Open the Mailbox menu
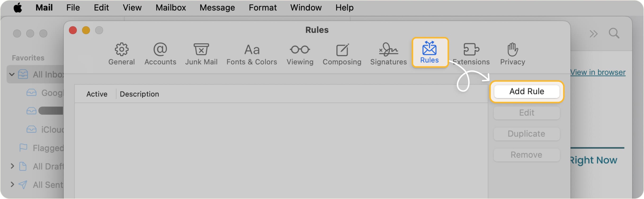This screenshot has height=199, width=644. coord(170,8)
